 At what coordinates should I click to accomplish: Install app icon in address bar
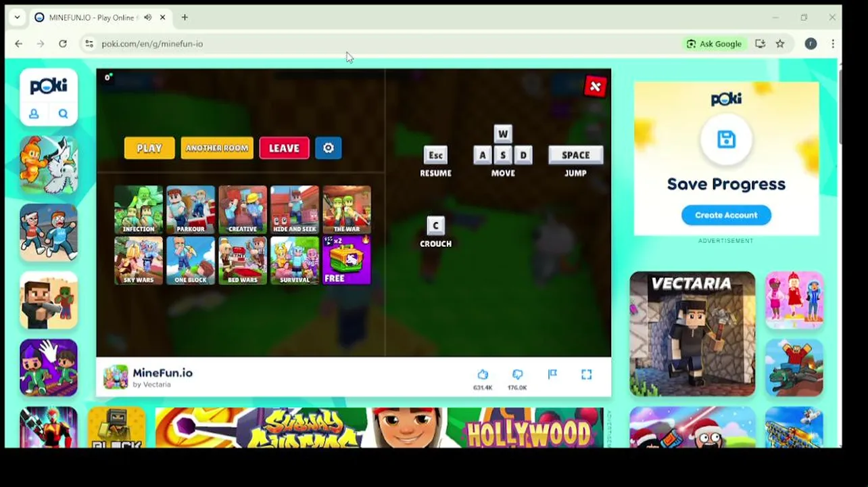point(761,44)
